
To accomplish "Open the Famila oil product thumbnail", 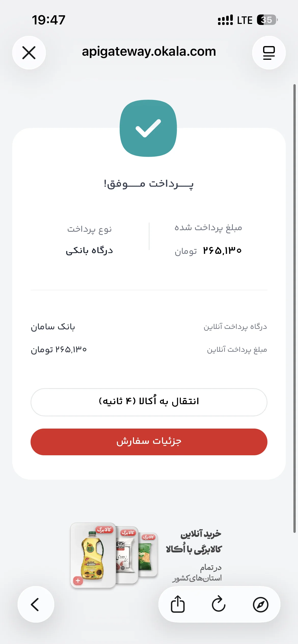I will coord(93,555).
